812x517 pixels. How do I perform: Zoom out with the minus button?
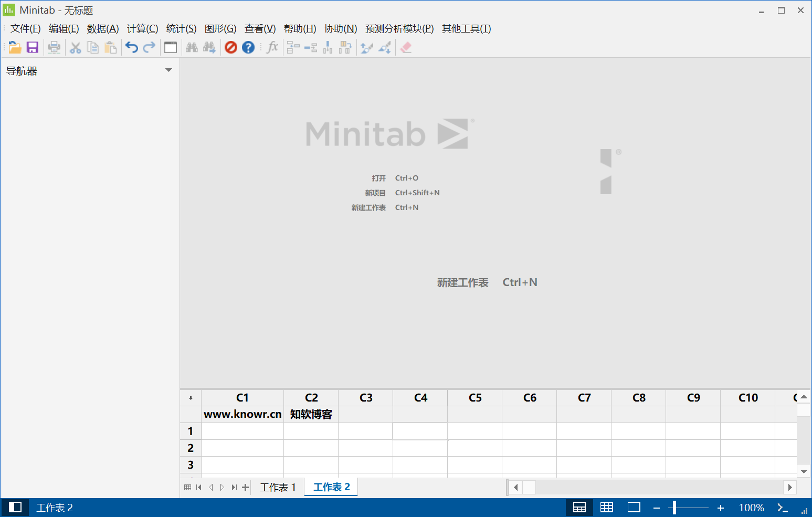click(657, 508)
